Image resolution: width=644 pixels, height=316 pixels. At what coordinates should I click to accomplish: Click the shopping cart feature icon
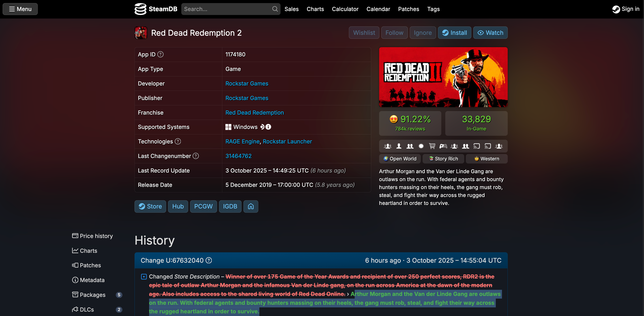pos(432,146)
